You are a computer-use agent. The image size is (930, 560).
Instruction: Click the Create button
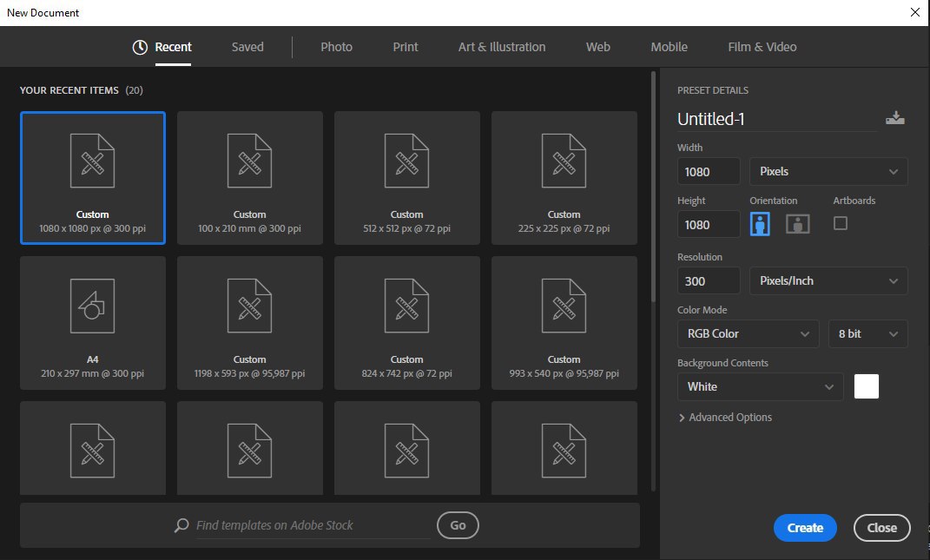pyautogui.click(x=805, y=527)
